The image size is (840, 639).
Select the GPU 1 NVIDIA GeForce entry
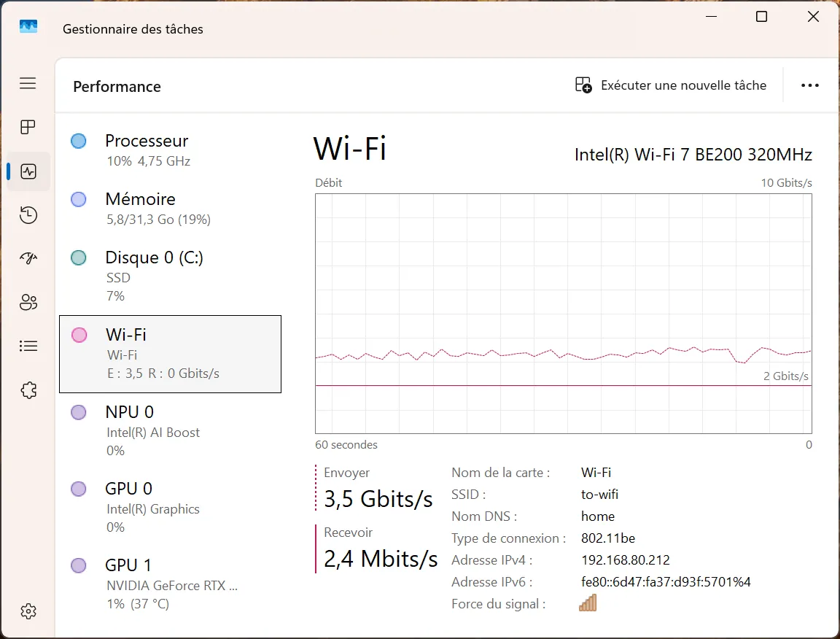point(170,584)
